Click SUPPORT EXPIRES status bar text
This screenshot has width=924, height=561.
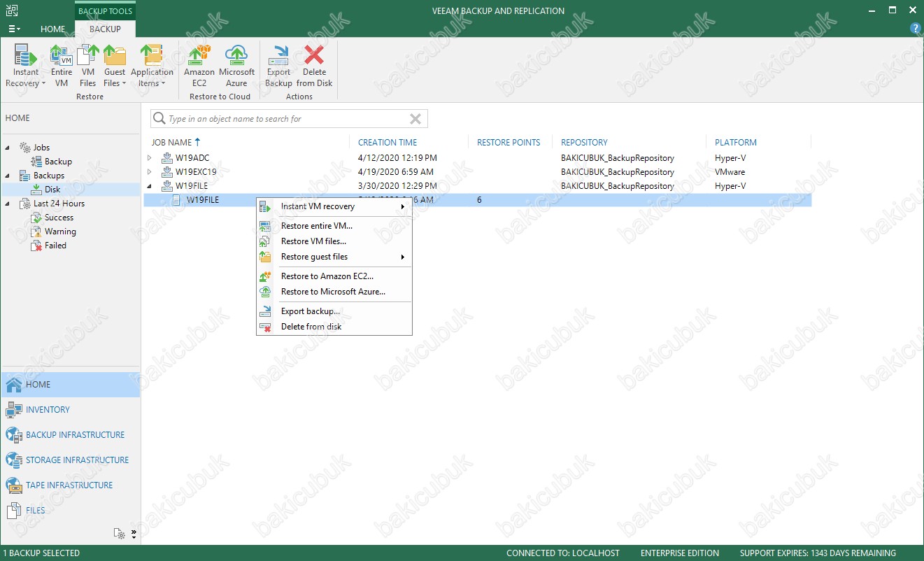click(x=818, y=553)
